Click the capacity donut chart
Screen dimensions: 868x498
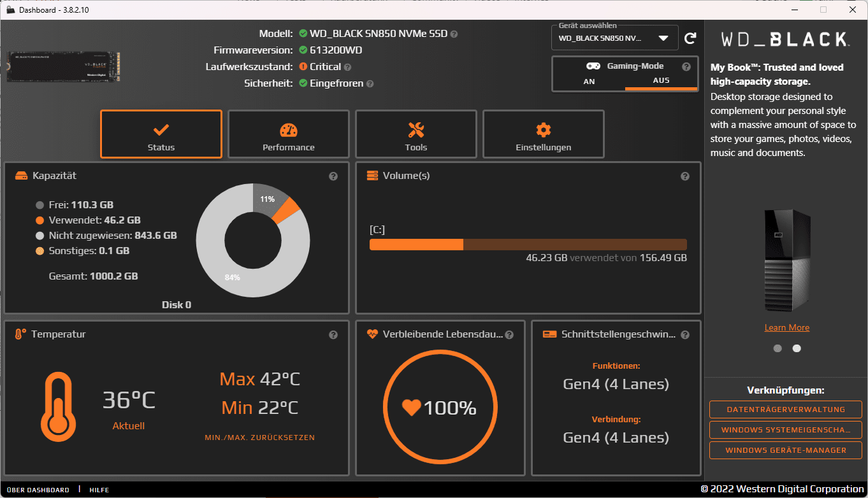[253, 241]
